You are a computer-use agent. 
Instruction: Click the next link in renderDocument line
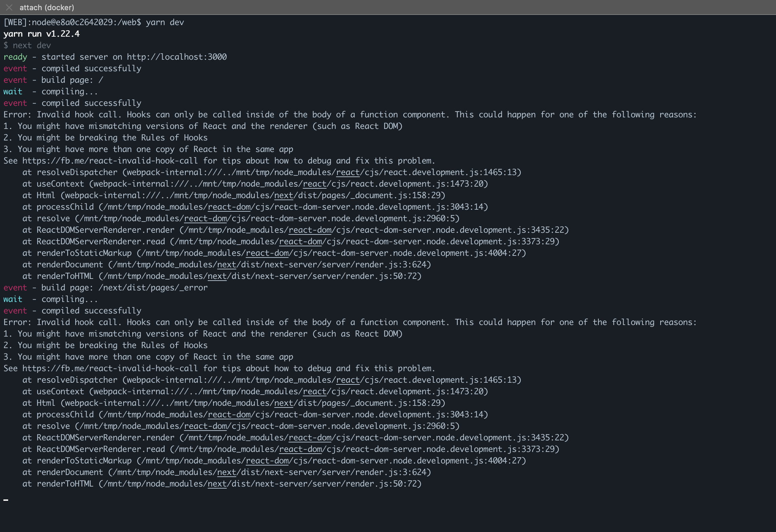(x=226, y=264)
